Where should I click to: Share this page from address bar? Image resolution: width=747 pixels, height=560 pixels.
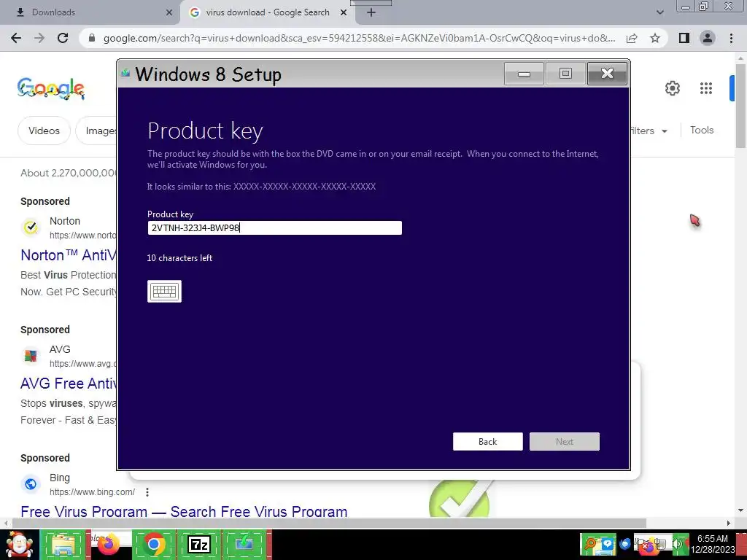tap(632, 38)
